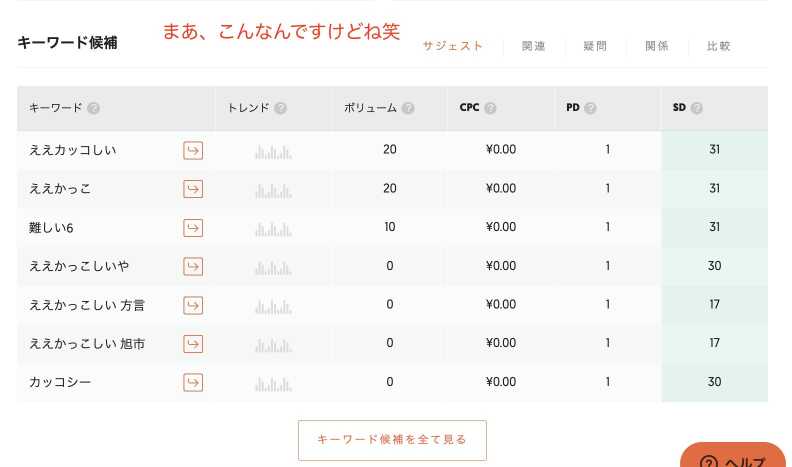
Task: Open ええかっこしい 方言 with arrow icon
Action: [x=193, y=305]
